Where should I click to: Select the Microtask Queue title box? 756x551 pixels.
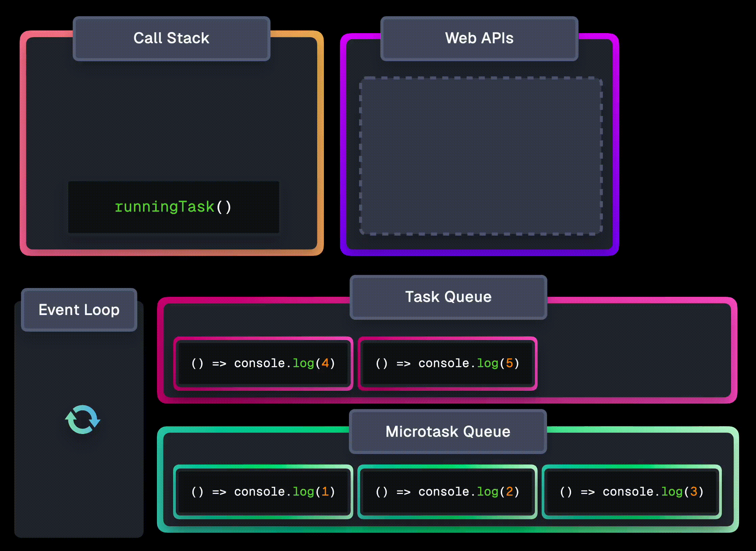(x=448, y=432)
